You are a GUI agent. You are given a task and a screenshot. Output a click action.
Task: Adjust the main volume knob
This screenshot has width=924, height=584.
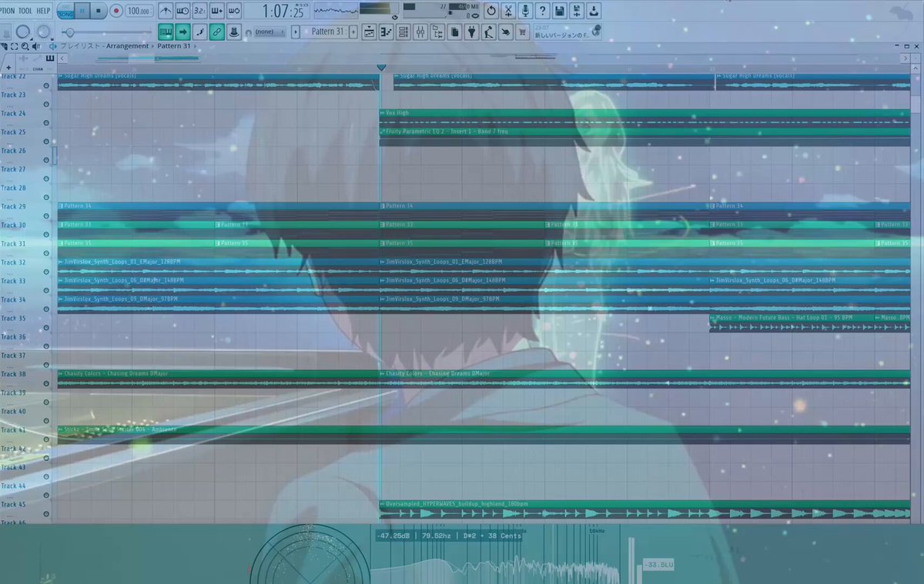[23, 32]
